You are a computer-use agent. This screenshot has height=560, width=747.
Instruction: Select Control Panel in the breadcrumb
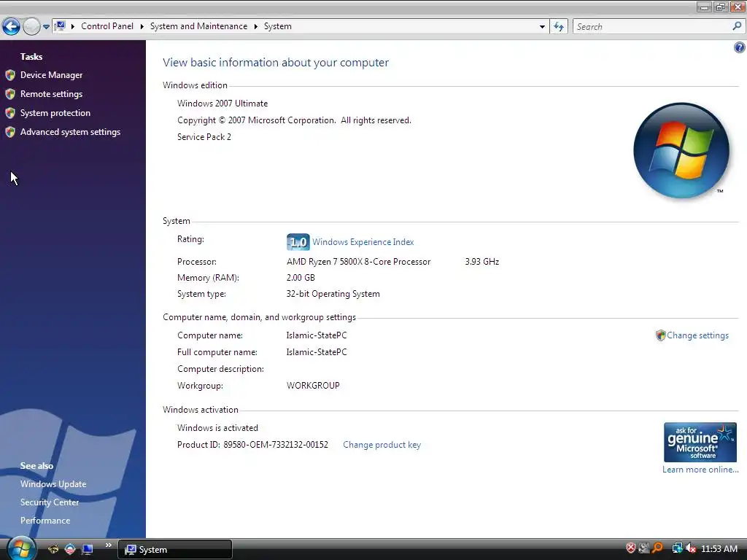click(107, 26)
